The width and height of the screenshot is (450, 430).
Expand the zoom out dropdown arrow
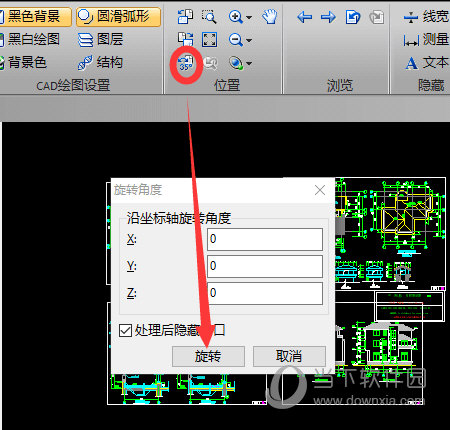click(249, 40)
